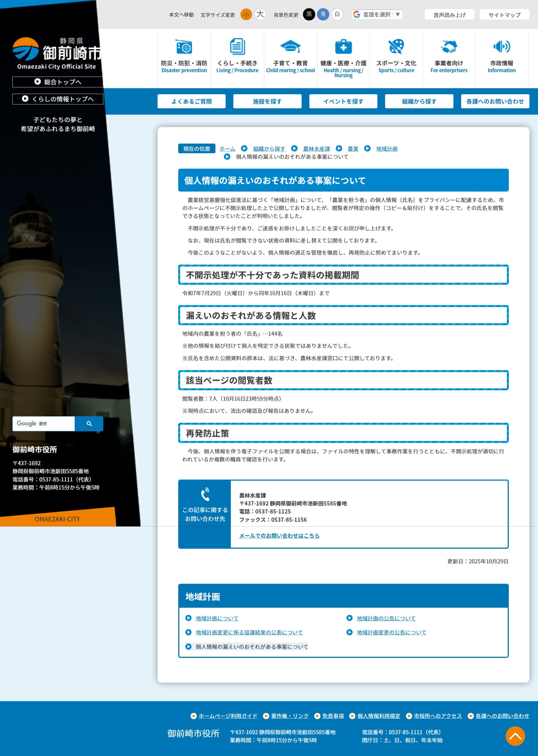Open the メールでのお問い合わせはこちら link
This screenshot has height=756, width=538.
click(x=279, y=536)
